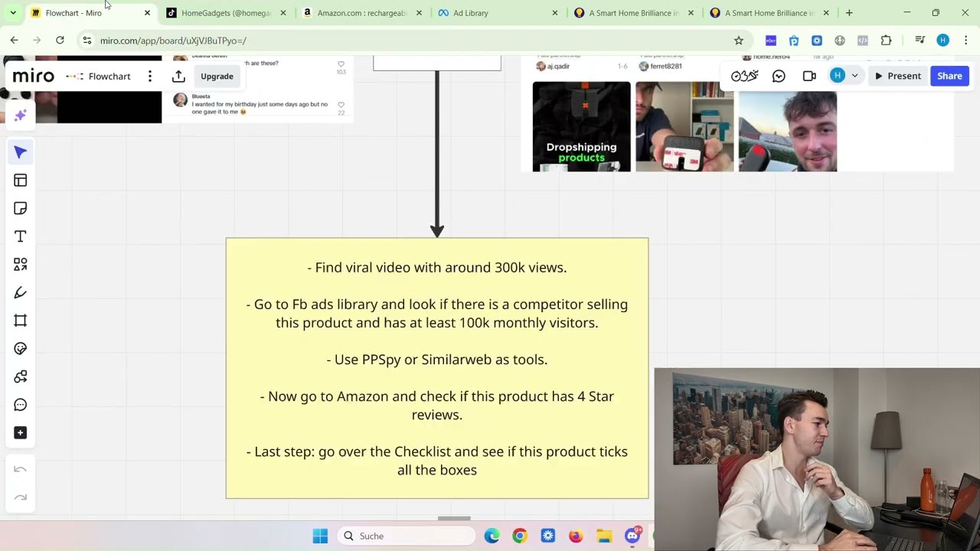
Task: Close the Flowchart - Miro tab
Action: tap(147, 13)
